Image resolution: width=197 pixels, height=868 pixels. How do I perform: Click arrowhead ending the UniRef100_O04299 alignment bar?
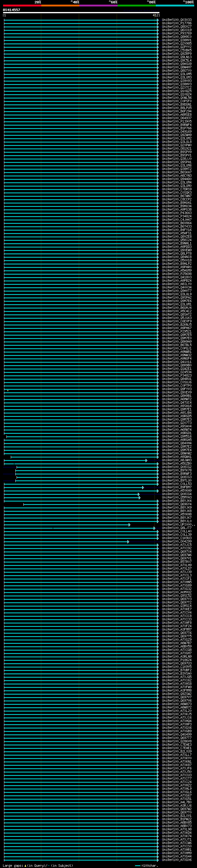point(128,542)
